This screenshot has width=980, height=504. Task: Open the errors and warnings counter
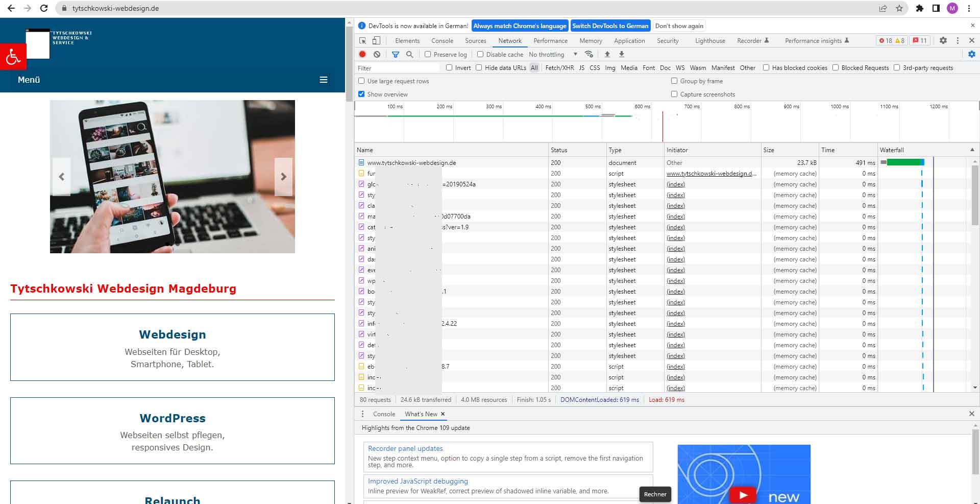click(892, 41)
